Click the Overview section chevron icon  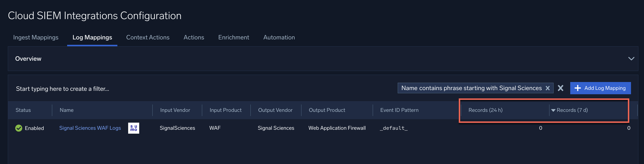631,59
